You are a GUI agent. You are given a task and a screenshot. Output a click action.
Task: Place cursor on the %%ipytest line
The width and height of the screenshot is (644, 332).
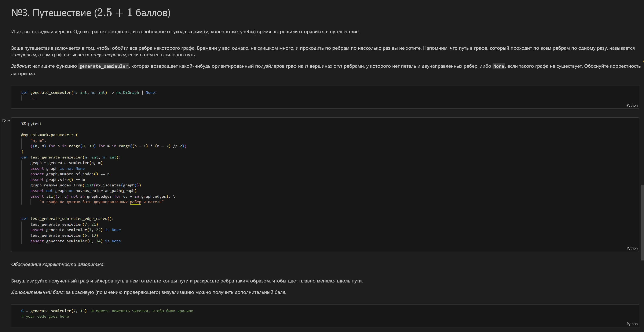pos(32,124)
